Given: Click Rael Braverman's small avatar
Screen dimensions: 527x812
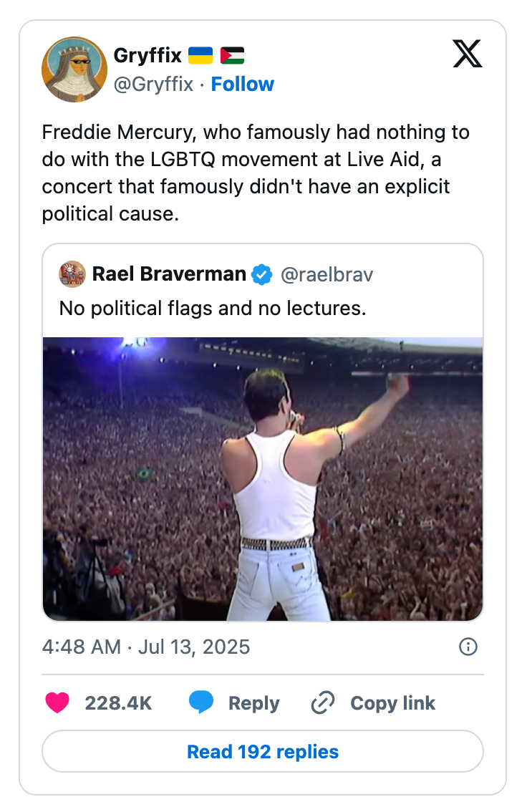Looking at the screenshot, I should click(72, 274).
